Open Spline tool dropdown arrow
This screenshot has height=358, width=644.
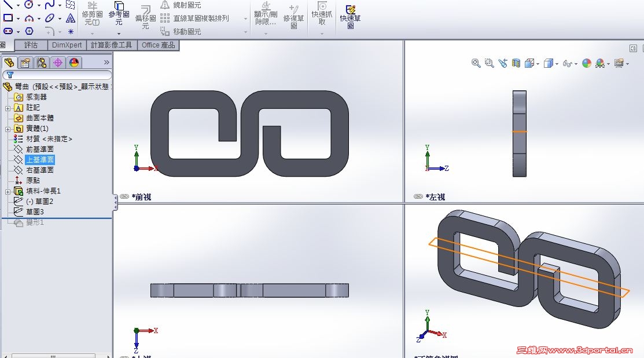60,5
